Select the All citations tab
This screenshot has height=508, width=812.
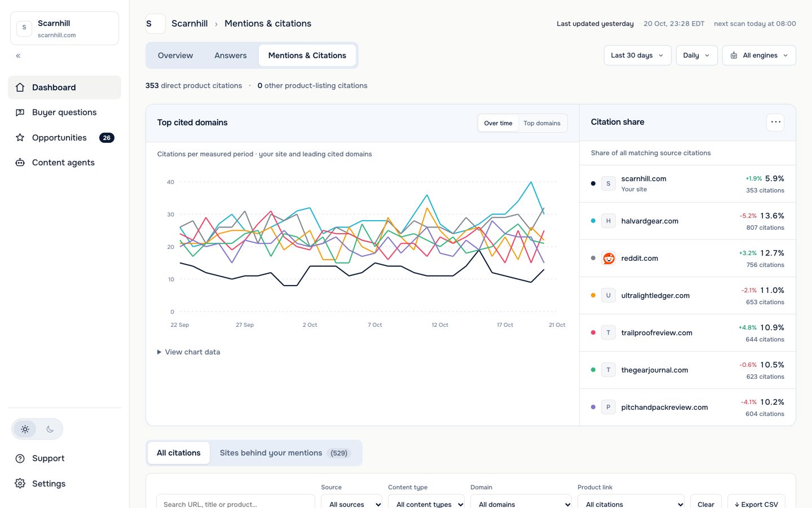[179, 453]
